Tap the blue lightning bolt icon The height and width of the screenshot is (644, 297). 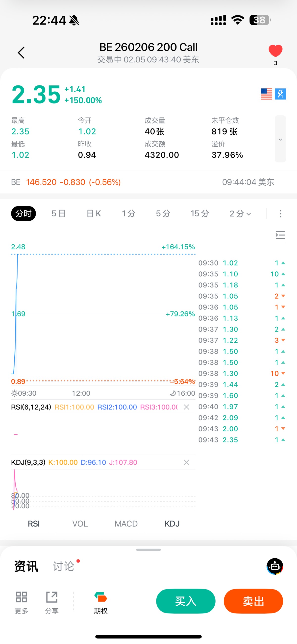tap(280, 94)
